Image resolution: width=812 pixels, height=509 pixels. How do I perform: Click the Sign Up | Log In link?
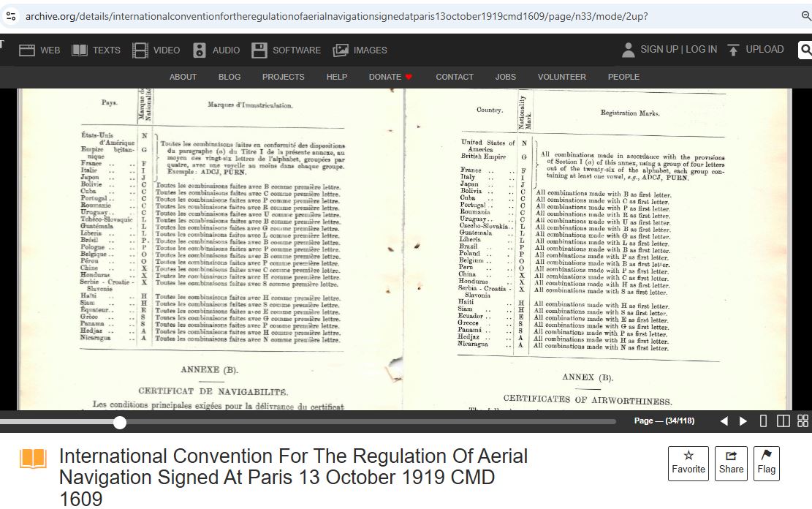[678, 50]
